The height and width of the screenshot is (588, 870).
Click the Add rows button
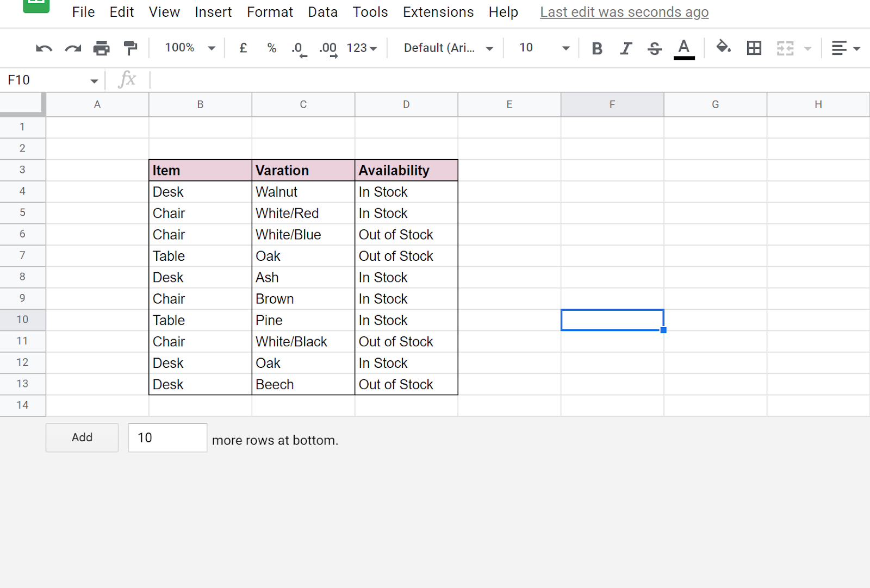coord(82,437)
